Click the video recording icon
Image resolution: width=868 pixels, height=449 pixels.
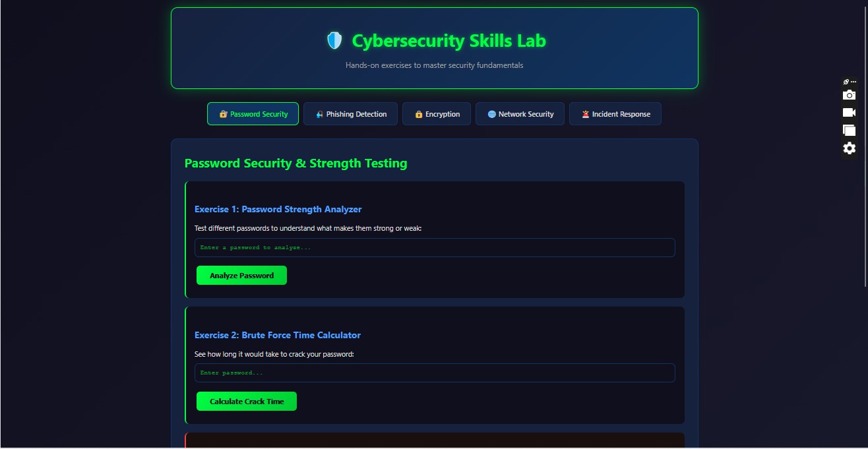click(x=850, y=113)
